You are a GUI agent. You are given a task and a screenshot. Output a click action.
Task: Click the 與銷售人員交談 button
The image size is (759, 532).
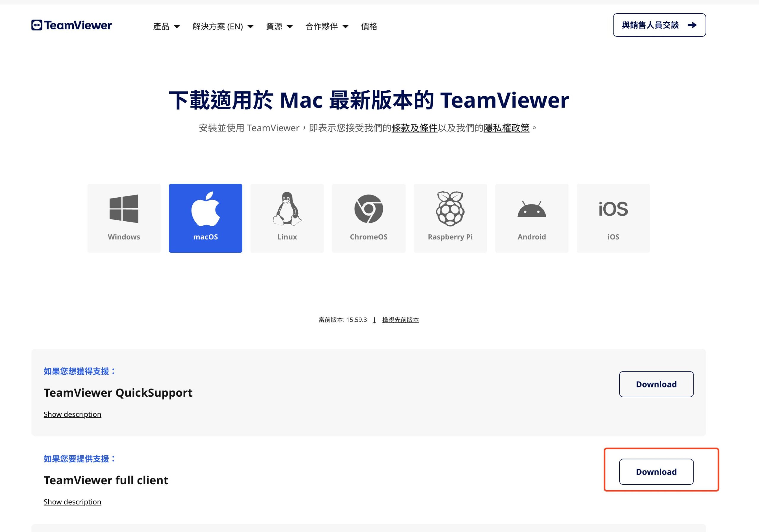click(659, 25)
